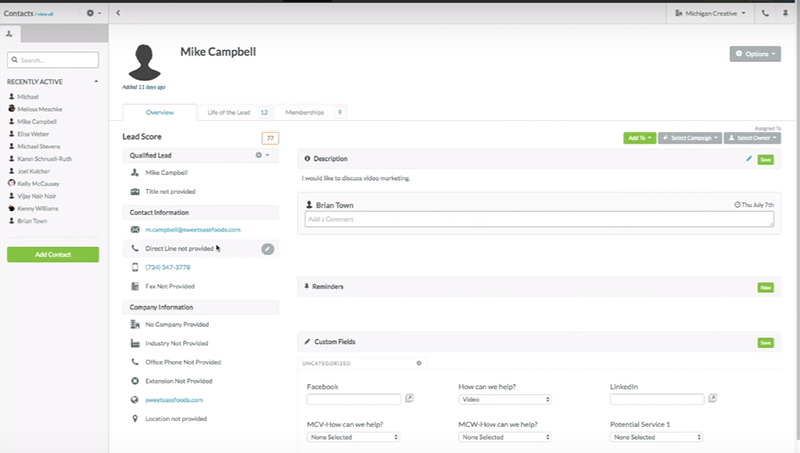Open the Add To dropdown button
The width and height of the screenshot is (800, 453).
pos(640,138)
